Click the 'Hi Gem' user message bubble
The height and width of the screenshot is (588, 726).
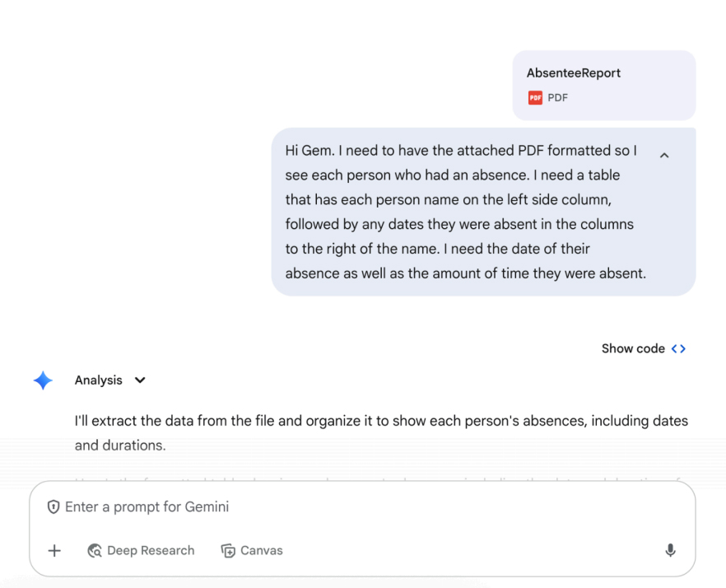pyautogui.click(x=483, y=212)
